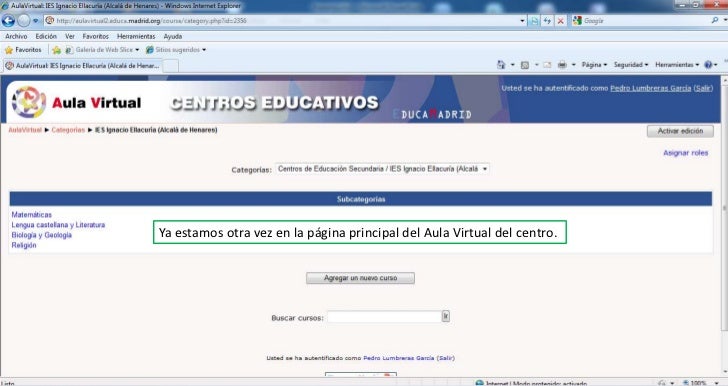Open the Ver menu
Screen dimensions: 728x386
(70, 36)
